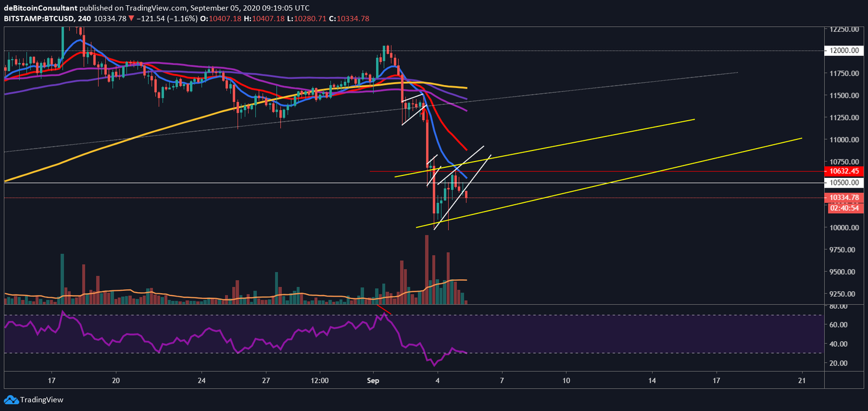The width and height of the screenshot is (868, 411).
Task: Click the Sep date label on time axis
Action: coord(373,380)
